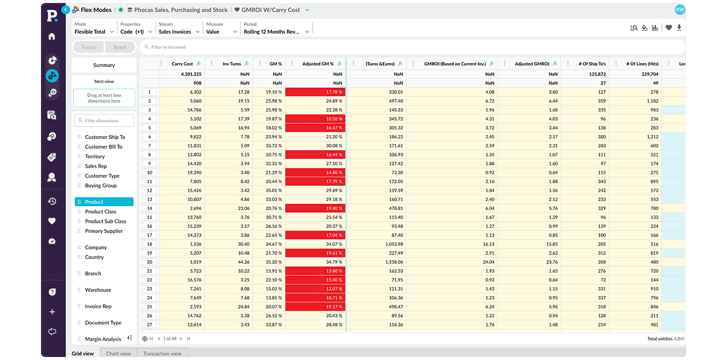Screen dimensions: 720x360
Task: Click the red 17.78 % Adjusted GM cell
Action: point(315,92)
